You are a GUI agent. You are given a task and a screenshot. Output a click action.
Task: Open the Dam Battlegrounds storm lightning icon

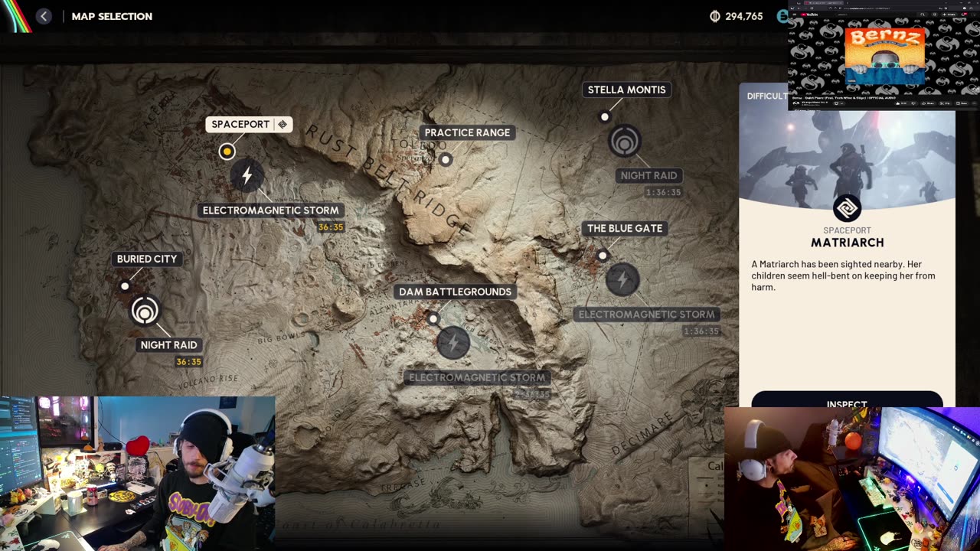pos(453,342)
